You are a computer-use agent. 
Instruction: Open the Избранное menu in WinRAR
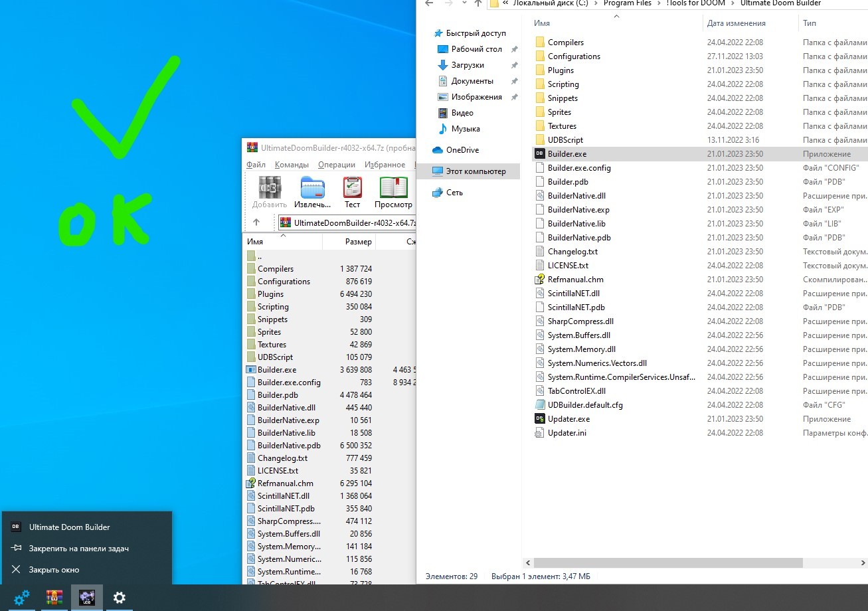click(385, 165)
